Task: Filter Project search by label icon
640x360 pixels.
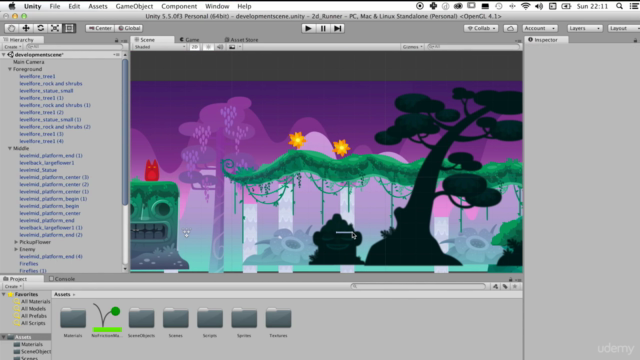Action: [505, 287]
